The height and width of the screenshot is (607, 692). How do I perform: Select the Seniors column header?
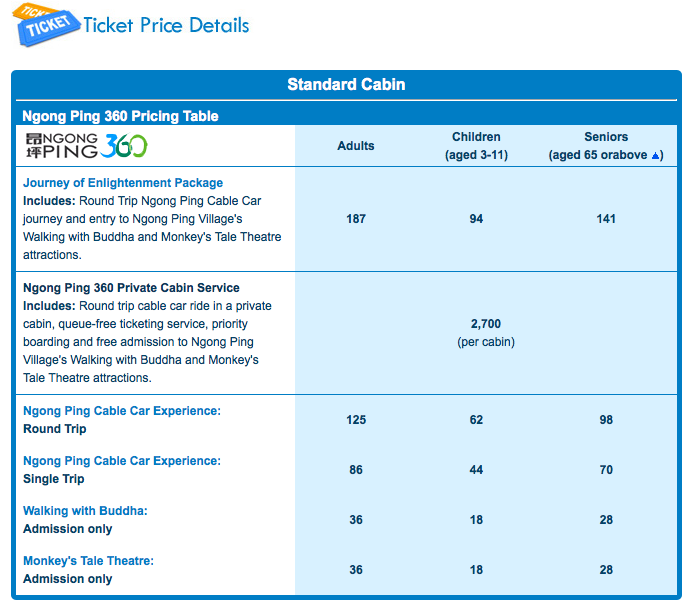pos(606,146)
